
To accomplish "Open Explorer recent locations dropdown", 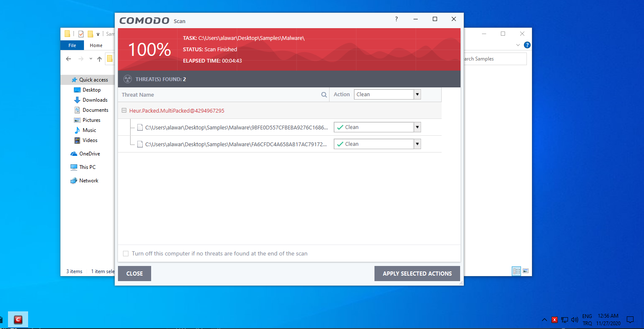I will [91, 59].
